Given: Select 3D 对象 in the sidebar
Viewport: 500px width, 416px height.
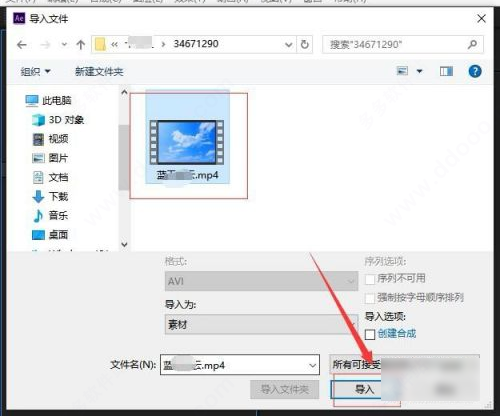Looking at the screenshot, I should (x=58, y=120).
